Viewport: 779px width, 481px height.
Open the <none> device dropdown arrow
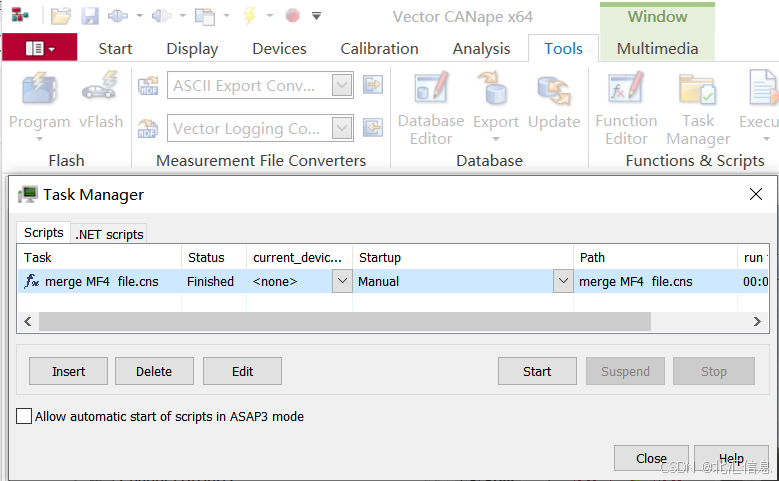(342, 281)
